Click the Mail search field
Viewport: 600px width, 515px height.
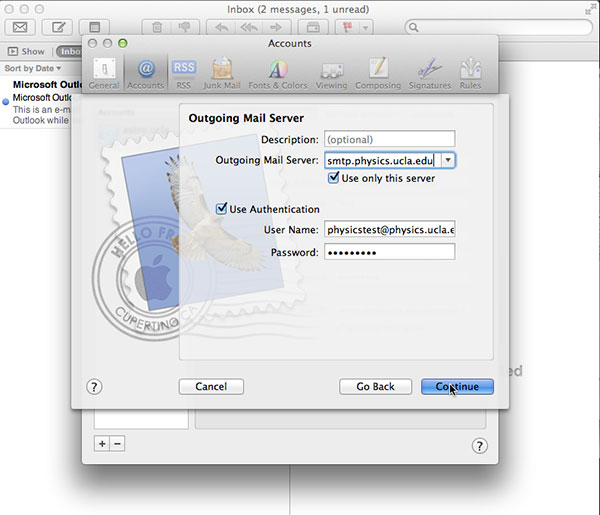coord(499,27)
